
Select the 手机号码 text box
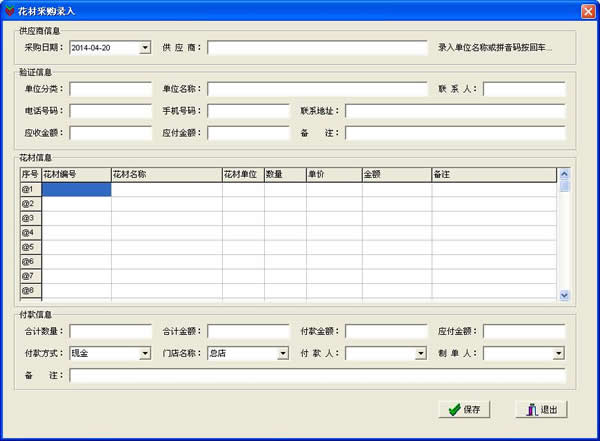[x=248, y=111]
